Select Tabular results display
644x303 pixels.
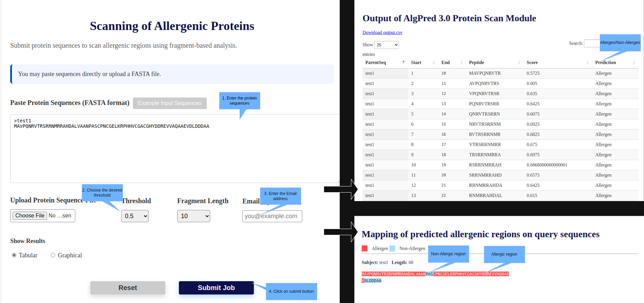point(14,255)
